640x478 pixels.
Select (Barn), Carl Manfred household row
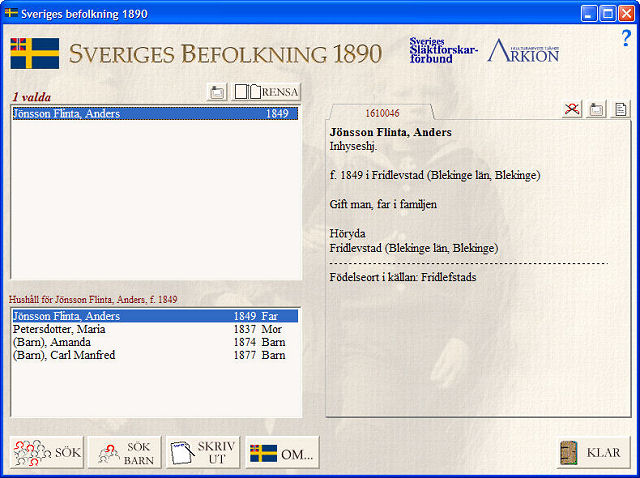[x=155, y=355]
